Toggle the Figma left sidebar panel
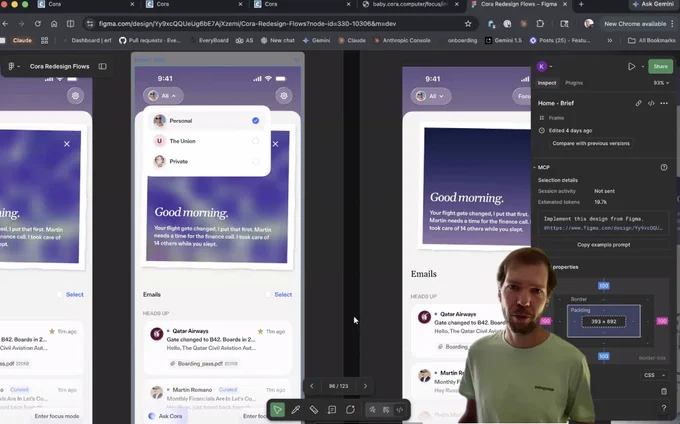Screen dimensions: 680x424 click(102, 66)
